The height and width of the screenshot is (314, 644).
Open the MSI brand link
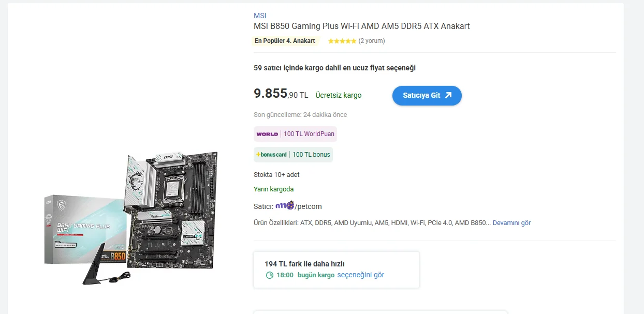coord(260,16)
